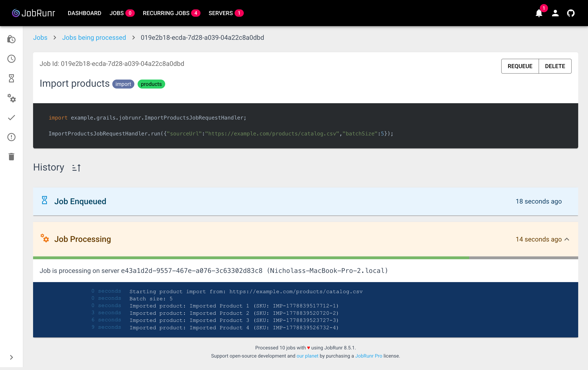Collapse the Job Processing details chevron
Image resolution: width=588 pixels, height=370 pixels.
click(x=567, y=239)
